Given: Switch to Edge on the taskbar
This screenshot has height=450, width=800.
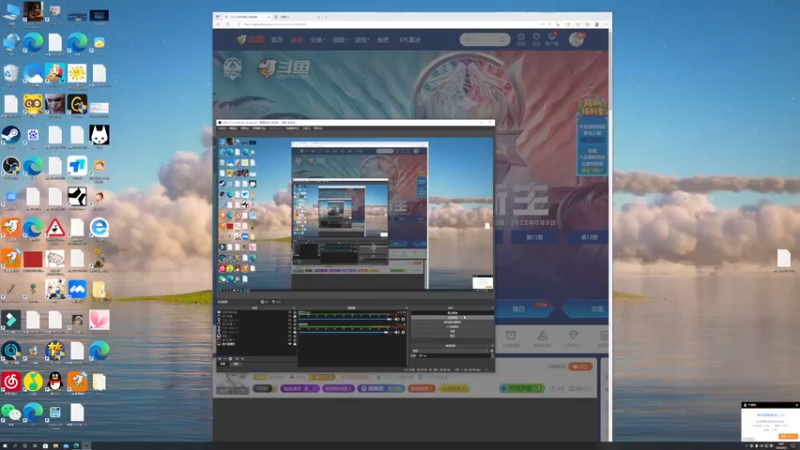Looking at the screenshot, I should (x=76, y=445).
